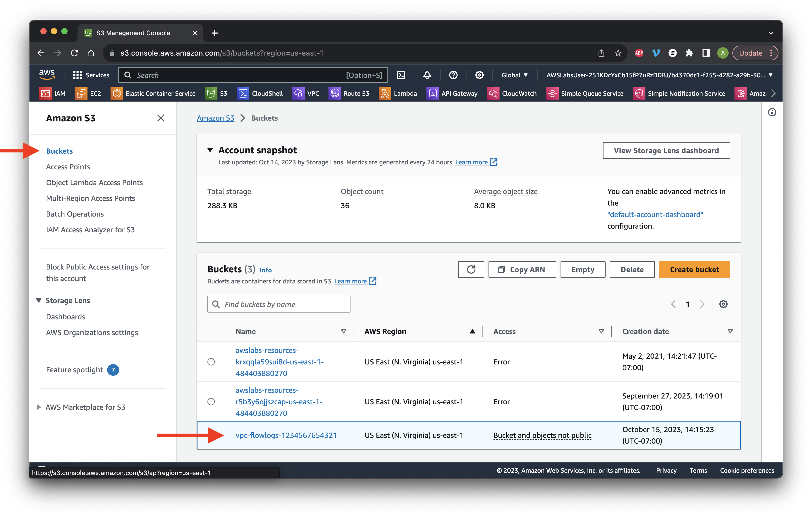
Task: Open the AWSLabsUser account menu
Action: click(x=659, y=75)
